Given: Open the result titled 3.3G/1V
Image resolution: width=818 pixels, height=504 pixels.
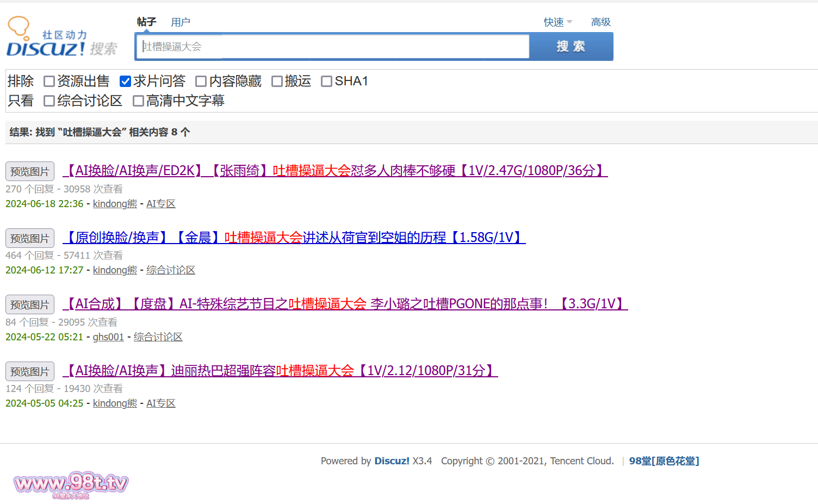Looking at the screenshot, I should (345, 304).
